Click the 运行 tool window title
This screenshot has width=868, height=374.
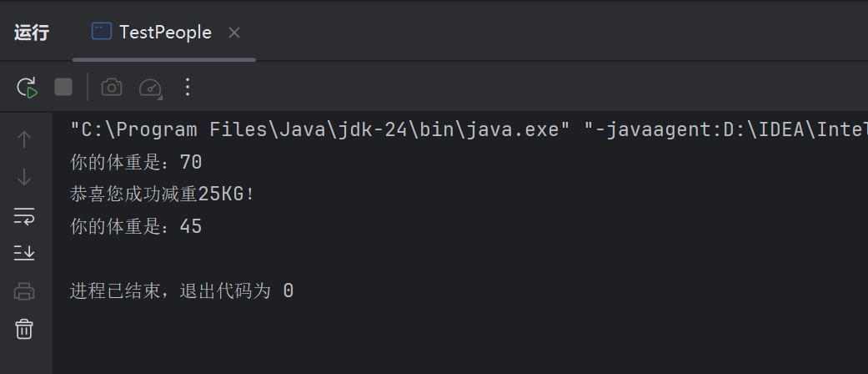[32, 33]
